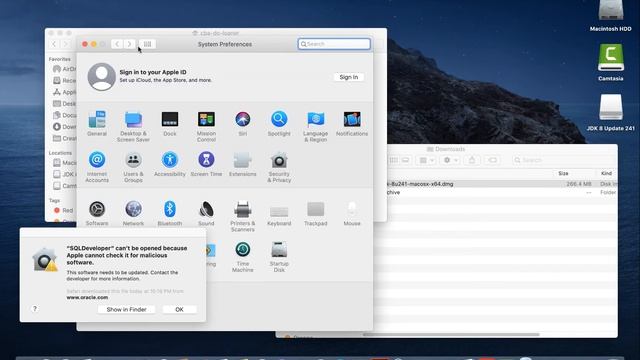Select Applications in back Finder sidebar

point(65,92)
